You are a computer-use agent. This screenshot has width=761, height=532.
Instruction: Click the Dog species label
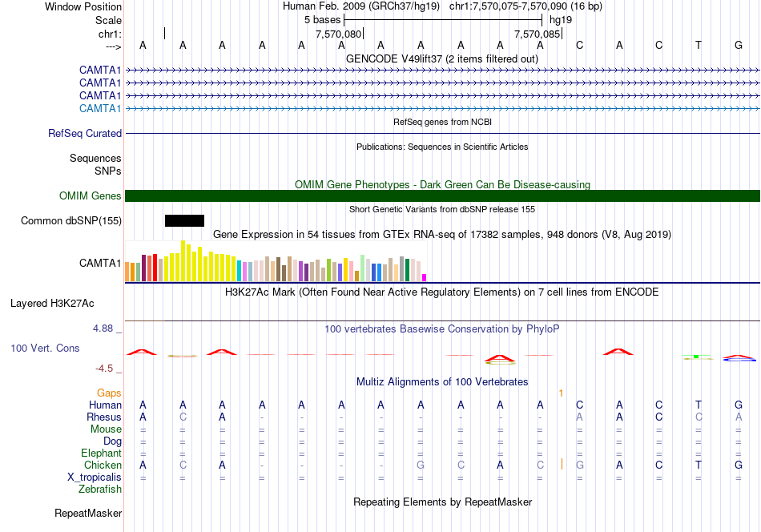point(113,441)
